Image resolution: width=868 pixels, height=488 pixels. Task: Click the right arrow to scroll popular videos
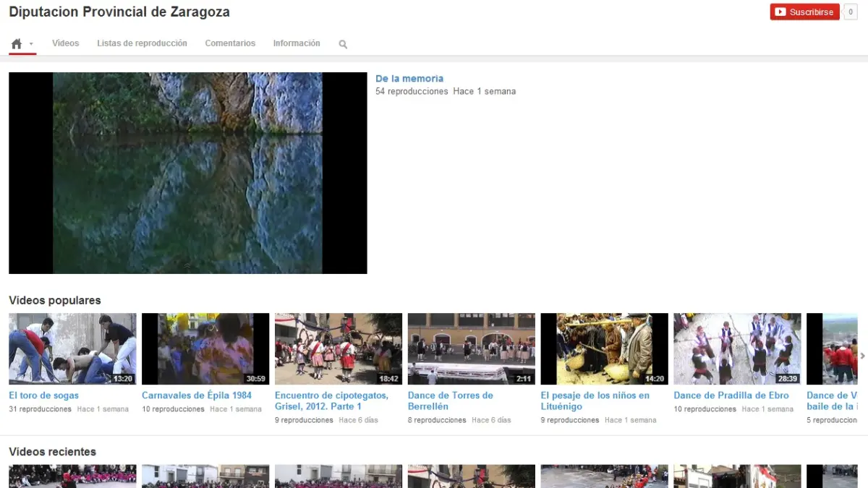[862, 355]
